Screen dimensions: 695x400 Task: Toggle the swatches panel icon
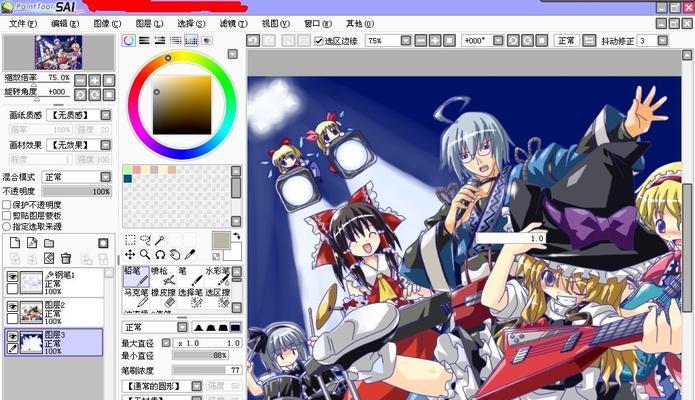click(x=191, y=40)
